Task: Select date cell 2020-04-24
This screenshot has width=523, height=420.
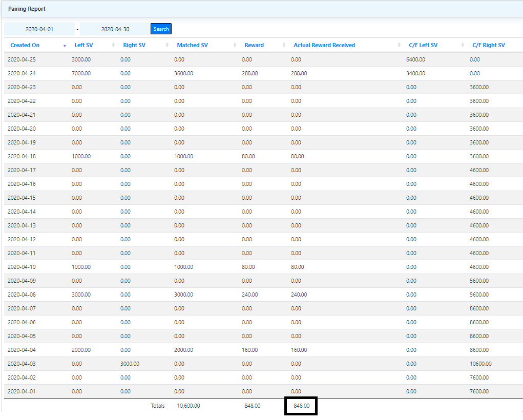Action: [22, 73]
